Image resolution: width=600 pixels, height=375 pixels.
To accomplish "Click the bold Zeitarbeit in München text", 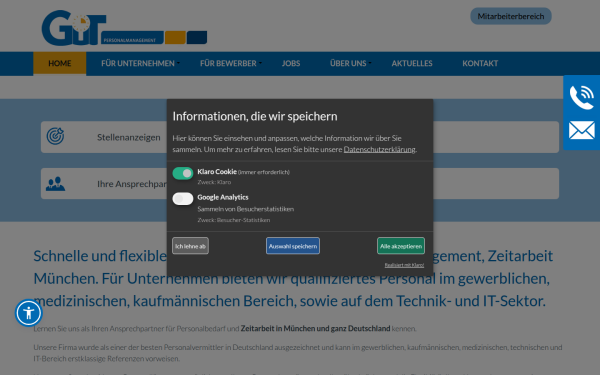I will coord(315,328).
